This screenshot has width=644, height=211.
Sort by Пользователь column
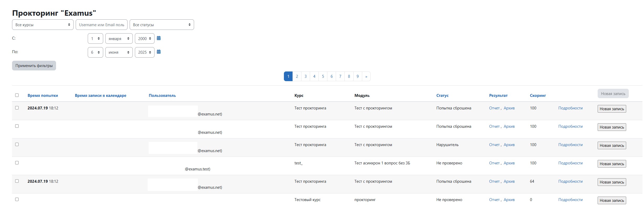(x=162, y=96)
